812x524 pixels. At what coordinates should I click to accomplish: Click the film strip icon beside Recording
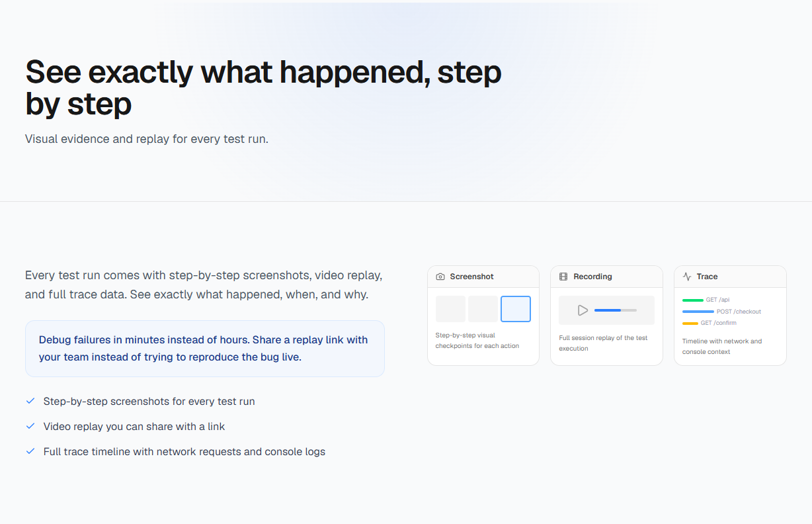pos(563,277)
